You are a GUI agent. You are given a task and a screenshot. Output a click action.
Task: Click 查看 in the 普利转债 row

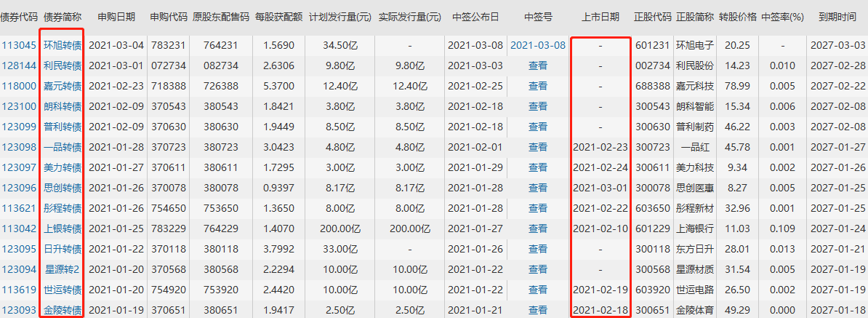click(538, 127)
